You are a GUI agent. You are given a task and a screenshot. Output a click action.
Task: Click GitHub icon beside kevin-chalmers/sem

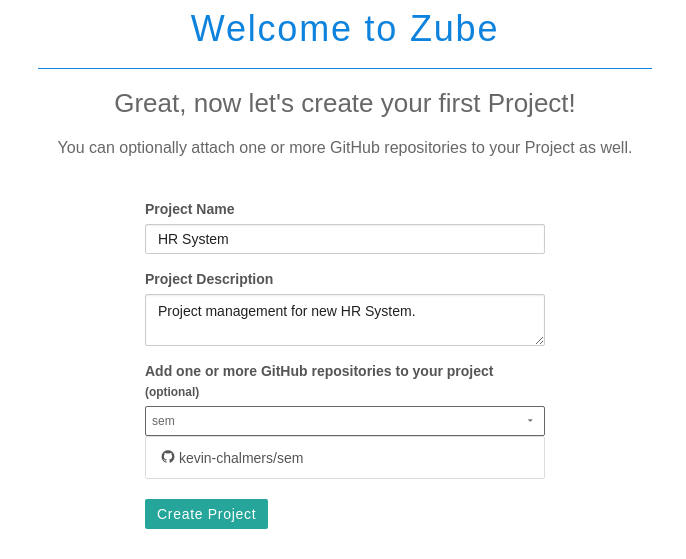(x=168, y=457)
